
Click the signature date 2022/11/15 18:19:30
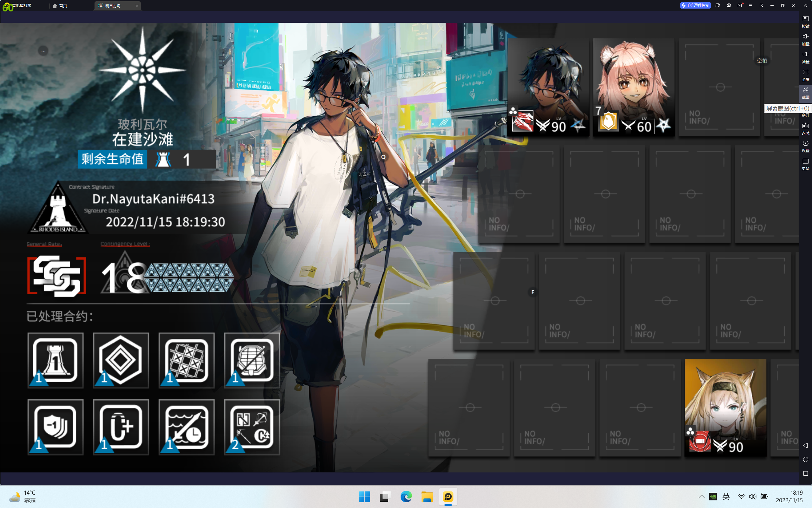[166, 222]
